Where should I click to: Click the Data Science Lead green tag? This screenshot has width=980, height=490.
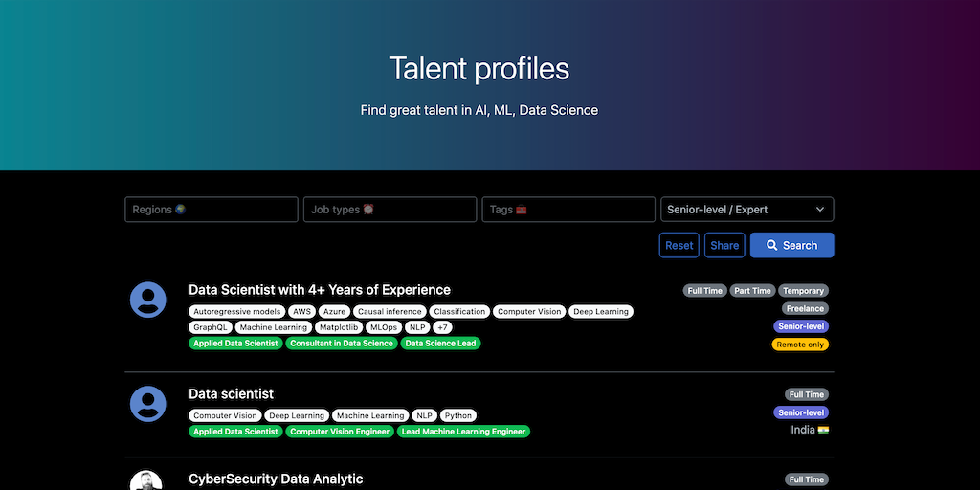pyautogui.click(x=440, y=344)
